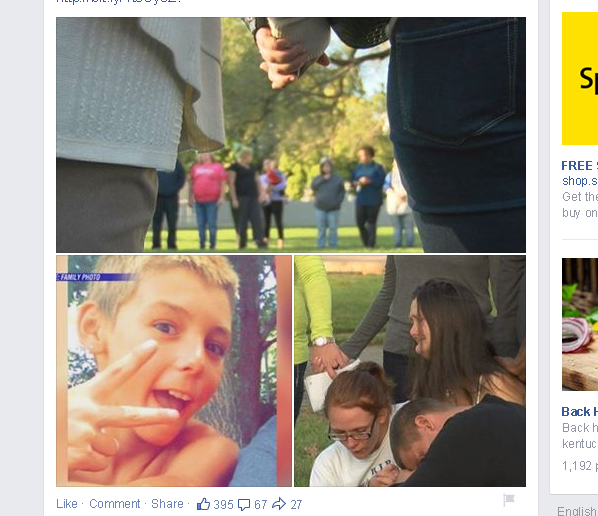Open the boy's family photo thumbnail
This screenshot has width=598, height=516.
174,371
